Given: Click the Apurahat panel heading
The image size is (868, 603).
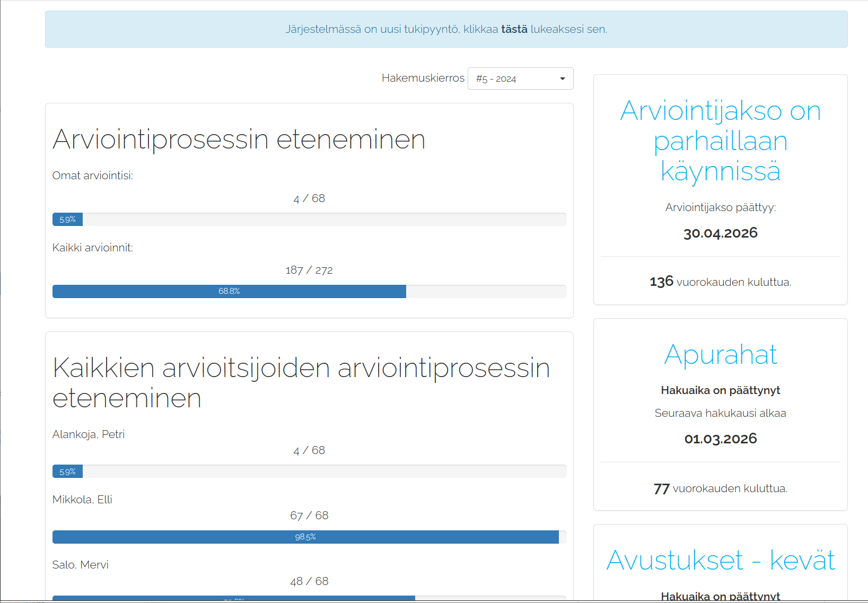Looking at the screenshot, I should coord(720,354).
